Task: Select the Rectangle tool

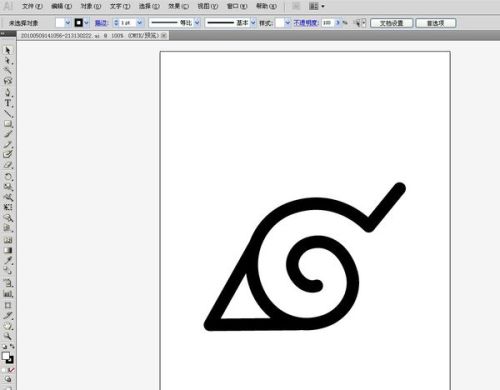Action: point(8,124)
